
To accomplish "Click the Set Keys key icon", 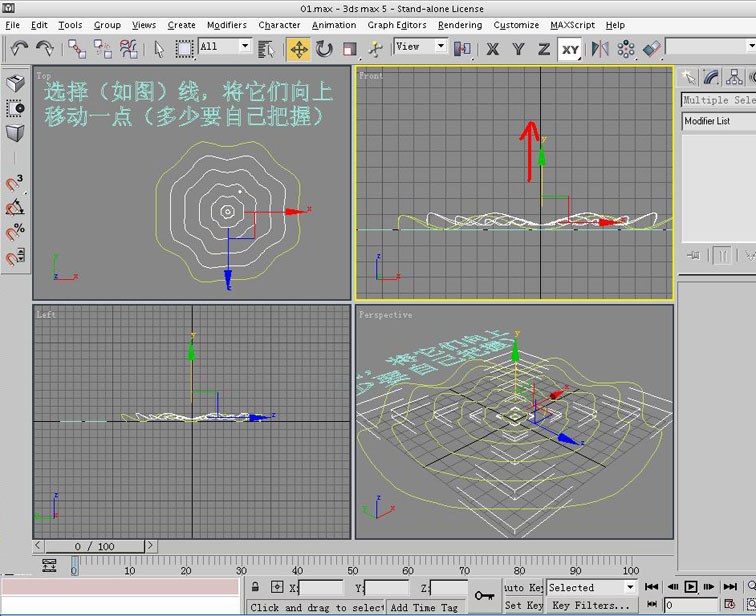I will (484, 596).
